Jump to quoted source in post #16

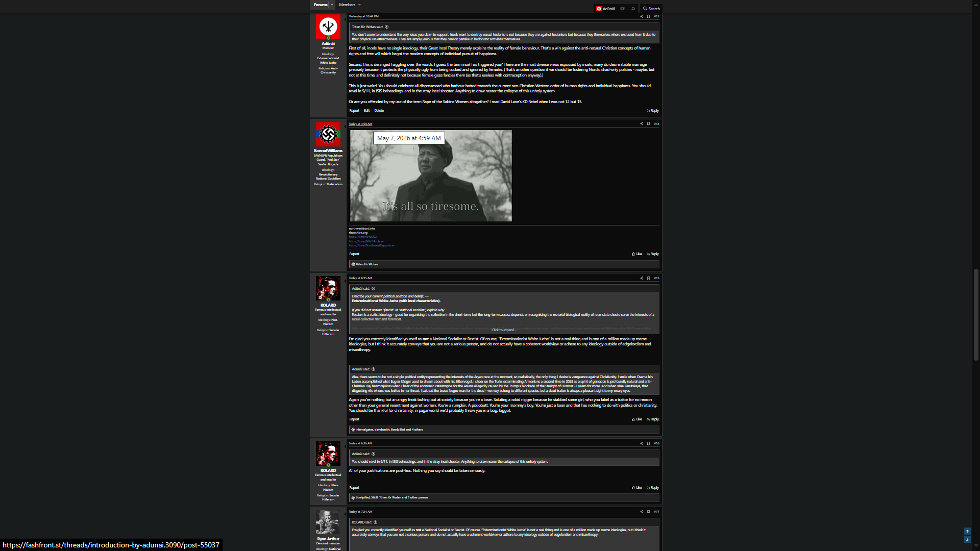(373, 454)
